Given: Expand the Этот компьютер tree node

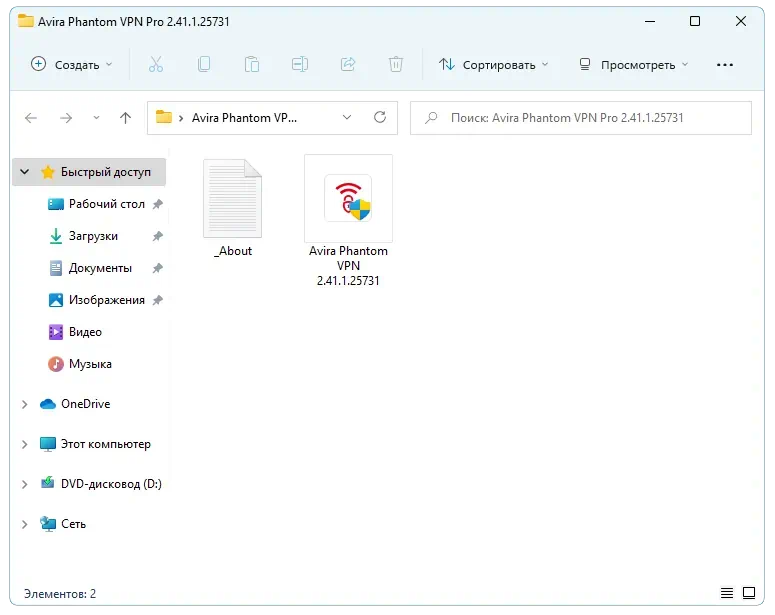Looking at the screenshot, I should click(x=24, y=444).
